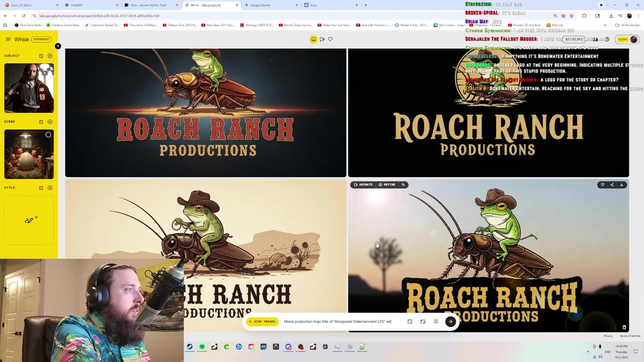644x362 pixels.
Task: Click the empty style slot pen icon
Action: click(32, 220)
